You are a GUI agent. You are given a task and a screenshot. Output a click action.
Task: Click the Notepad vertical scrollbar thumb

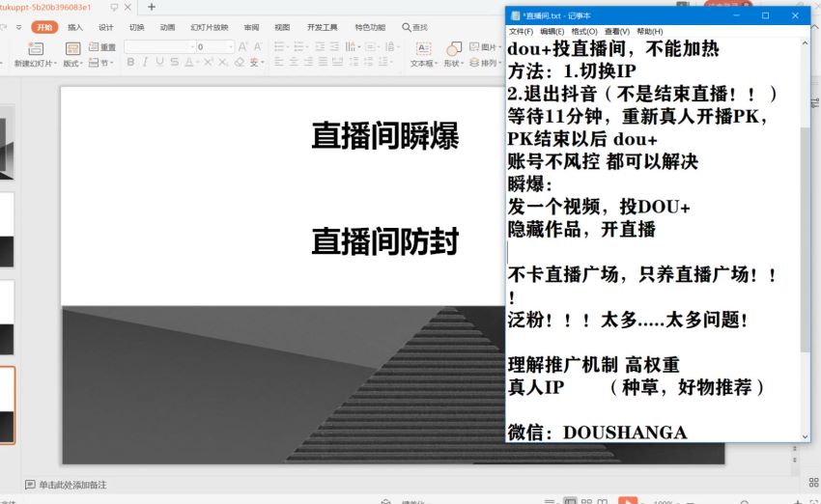(x=805, y=239)
